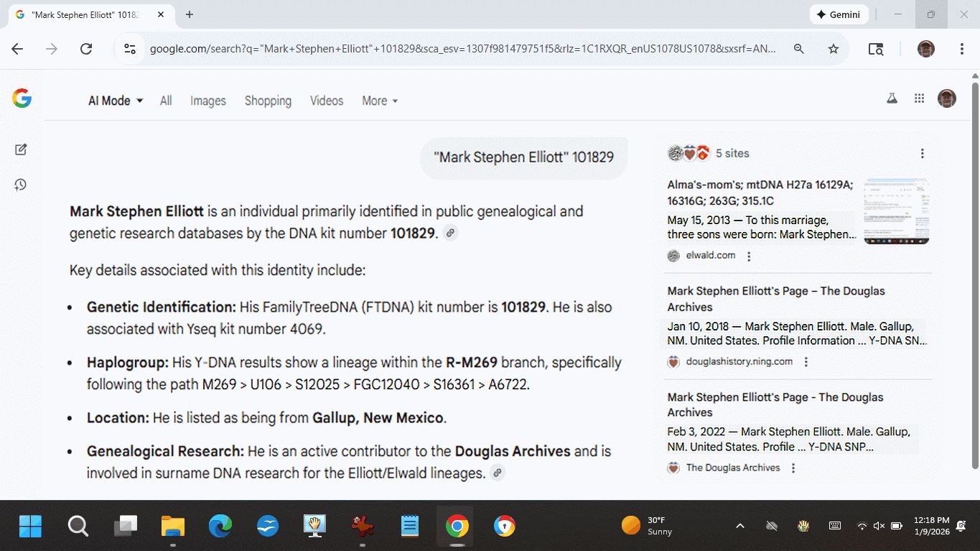The height and width of the screenshot is (551, 980).
Task: Expand the AI Mode dropdown
Action: [116, 101]
